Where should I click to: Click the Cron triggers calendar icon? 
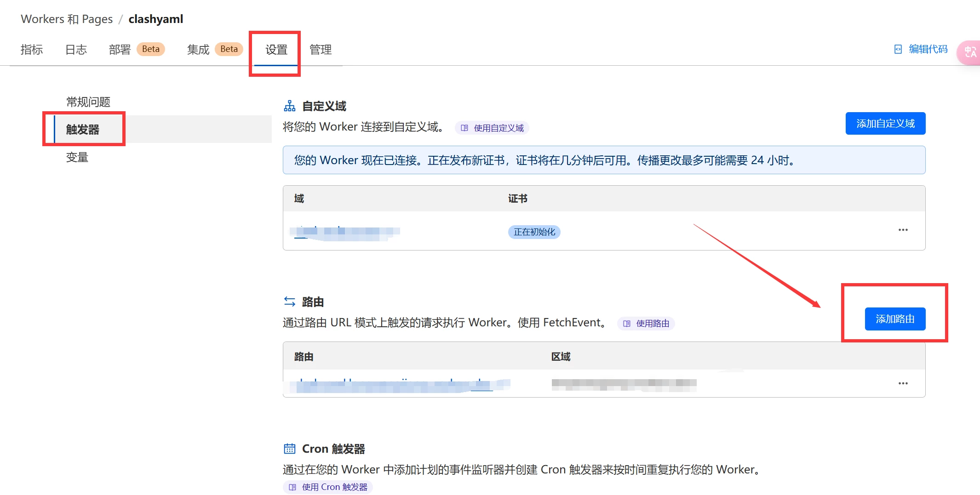(x=290, y=449)
